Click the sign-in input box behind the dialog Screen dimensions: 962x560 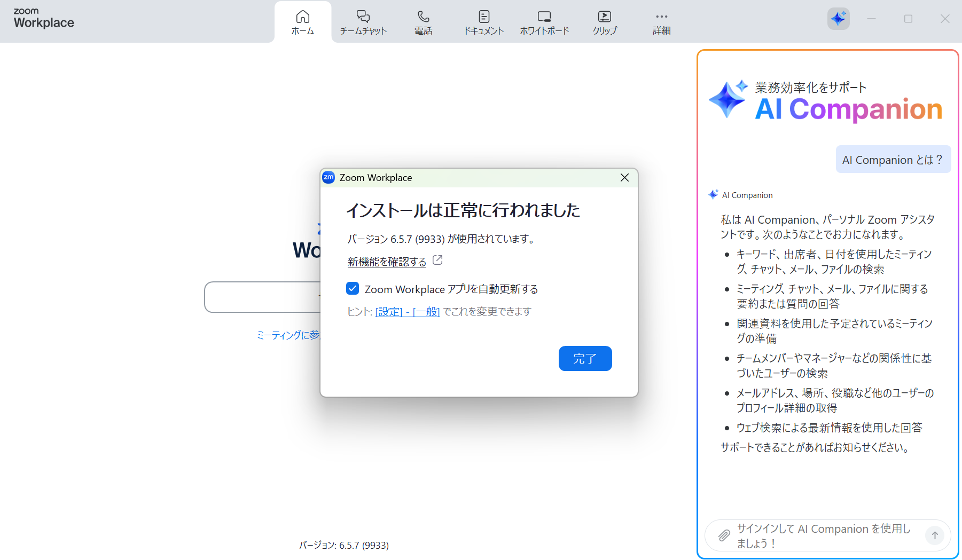[x=262, y=297]
